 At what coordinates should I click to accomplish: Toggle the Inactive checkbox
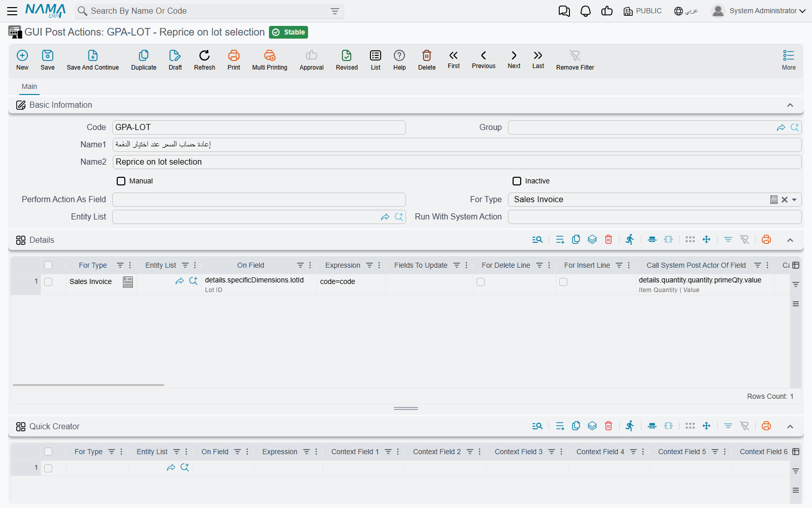tap(517, 181)
